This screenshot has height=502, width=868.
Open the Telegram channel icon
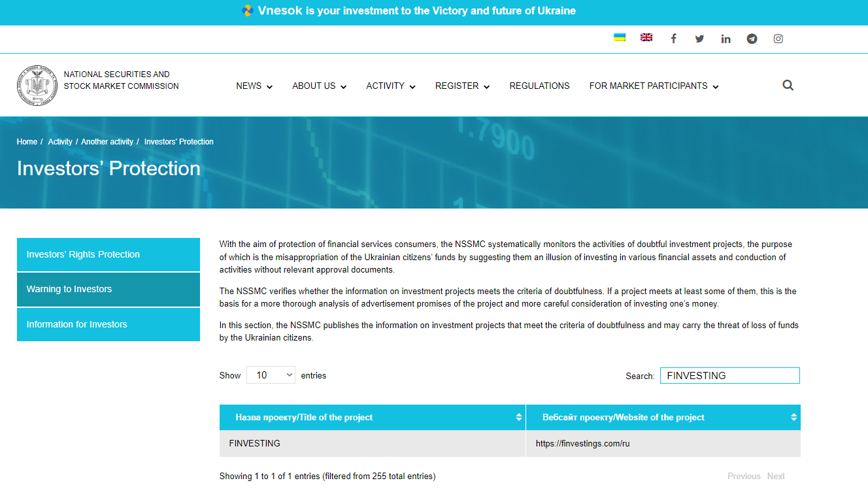(x=752, y=39)
